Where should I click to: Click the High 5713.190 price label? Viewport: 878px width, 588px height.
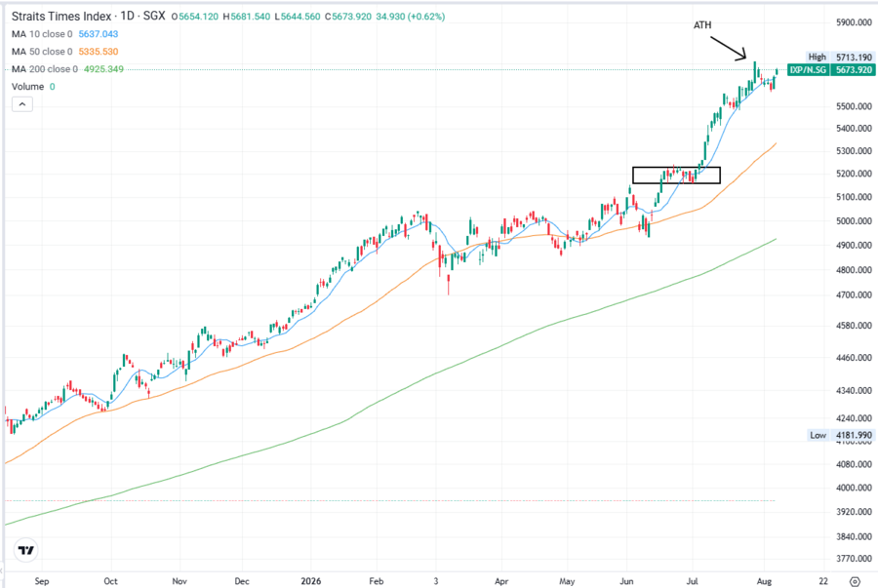[x=840, y=58]
